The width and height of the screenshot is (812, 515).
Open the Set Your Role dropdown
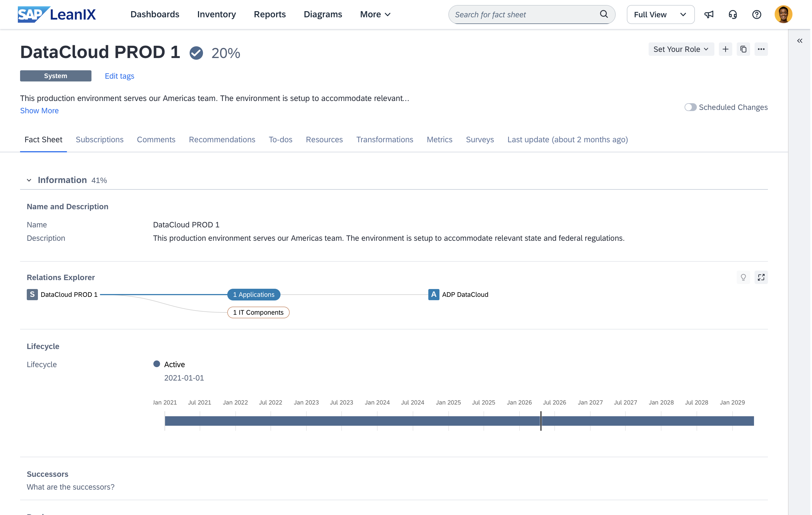(681, 49)
